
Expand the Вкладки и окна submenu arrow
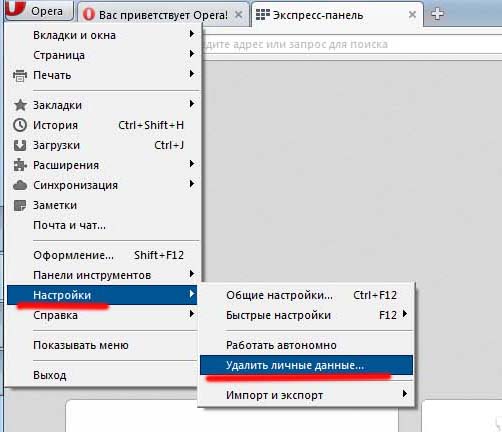192,34
